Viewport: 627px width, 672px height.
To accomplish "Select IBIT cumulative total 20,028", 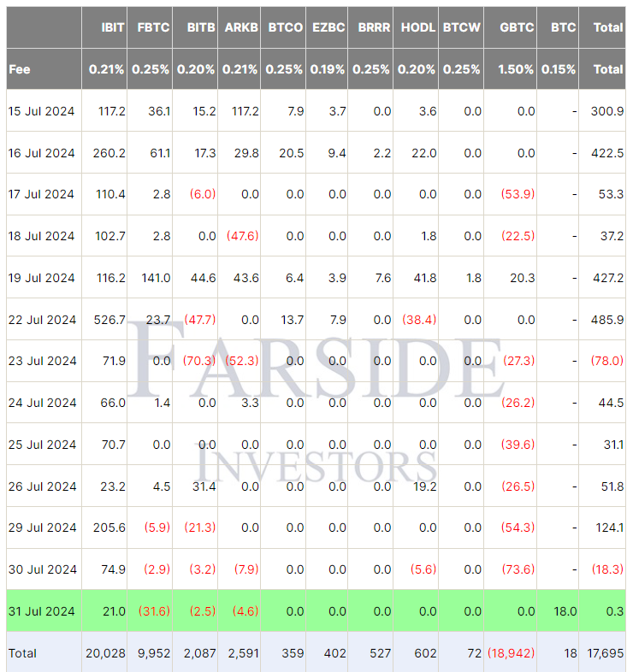I will point(105,653).
